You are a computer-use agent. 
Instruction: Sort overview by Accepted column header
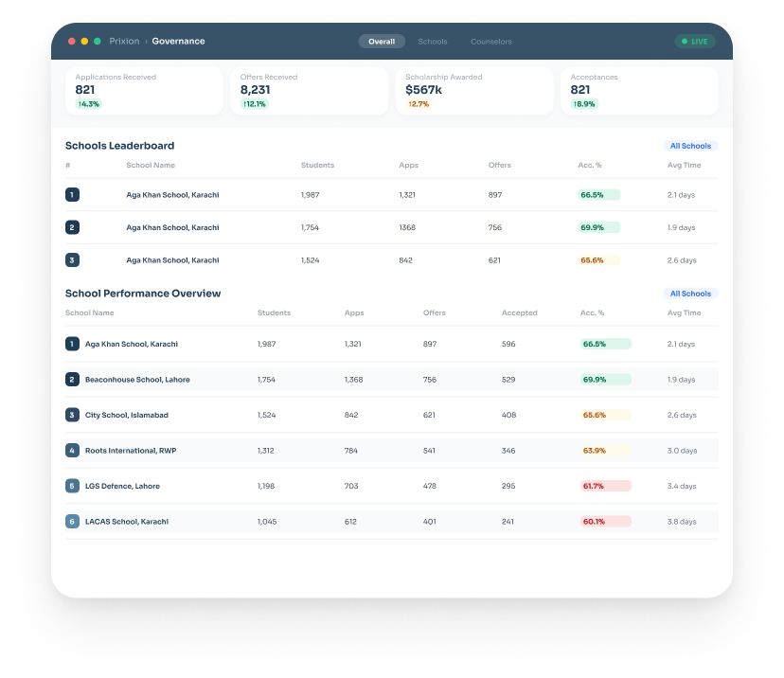[x=520, y=312]
